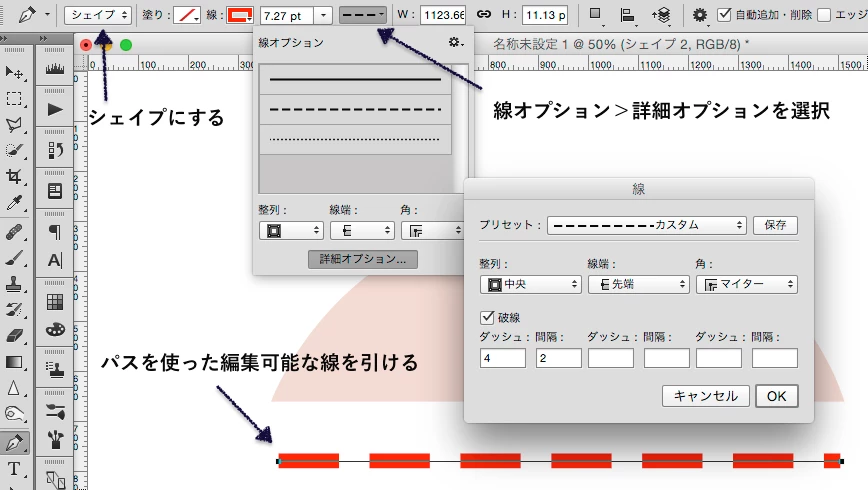Select the Brush tool
Screen dimensions: 868x490
coord(14,258)
